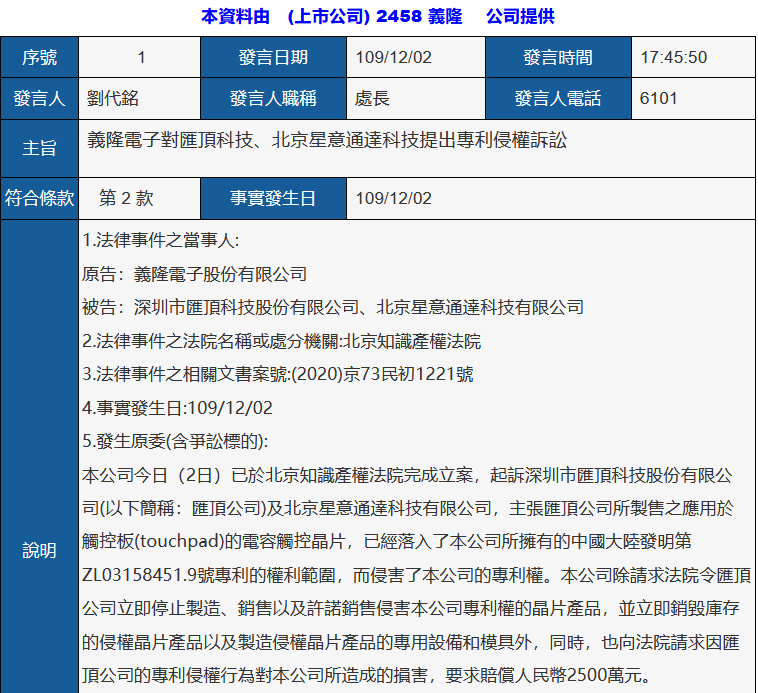Click the line '1.法律事件之當事人:'

pyautogui.click(x=160, y=240)
